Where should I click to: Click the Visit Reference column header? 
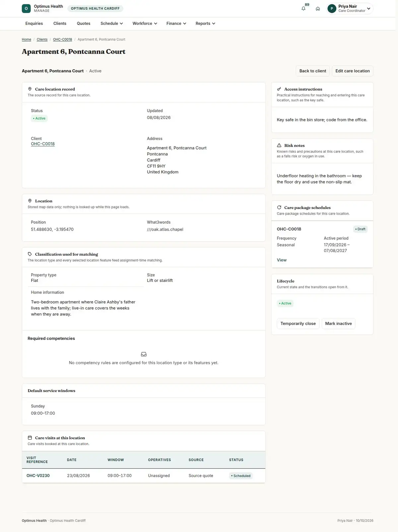tap(37, 460)
